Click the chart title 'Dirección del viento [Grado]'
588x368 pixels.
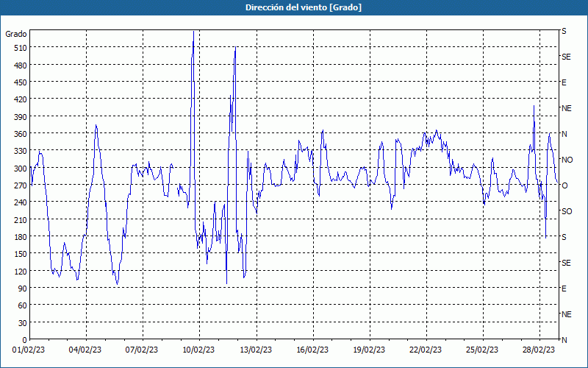point(304,7)
